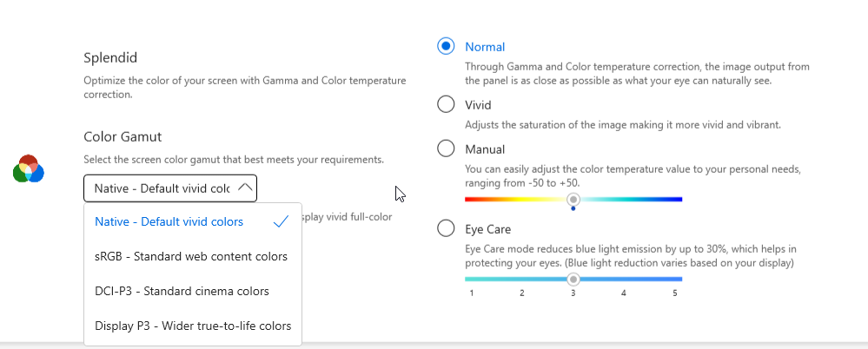Click the Color Gamut combo box field
This screenshot has width=868, height=349.
pyautogui.click(x=162, y=188)
